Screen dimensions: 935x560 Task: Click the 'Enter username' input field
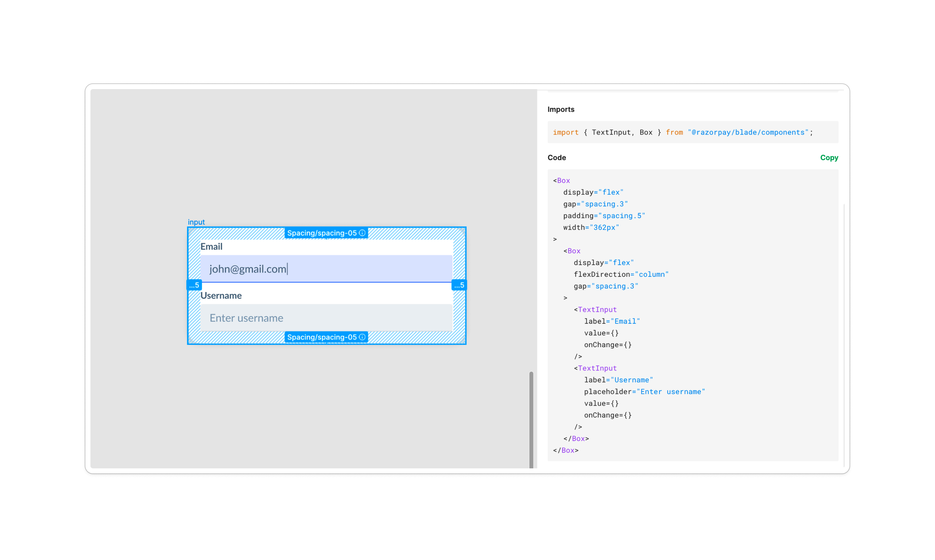pyautogui.click(x=326, y=318)
